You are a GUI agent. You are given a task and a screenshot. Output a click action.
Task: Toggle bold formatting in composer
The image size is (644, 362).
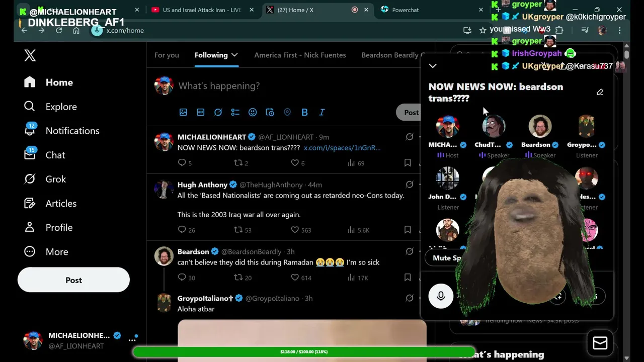304,112
